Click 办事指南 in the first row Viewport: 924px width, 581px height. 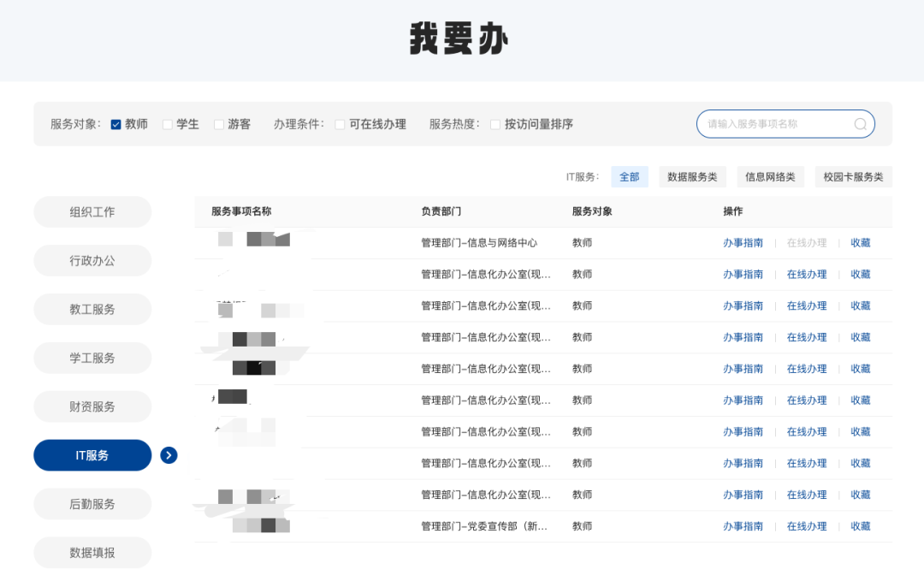point(743,243)
